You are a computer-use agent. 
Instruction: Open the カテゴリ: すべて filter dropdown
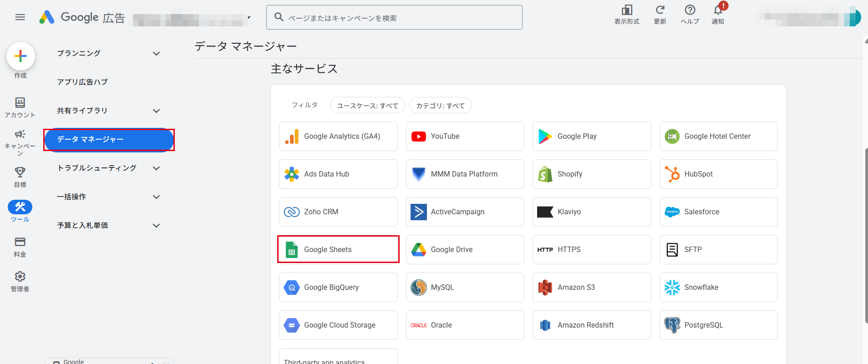[440, 106]
